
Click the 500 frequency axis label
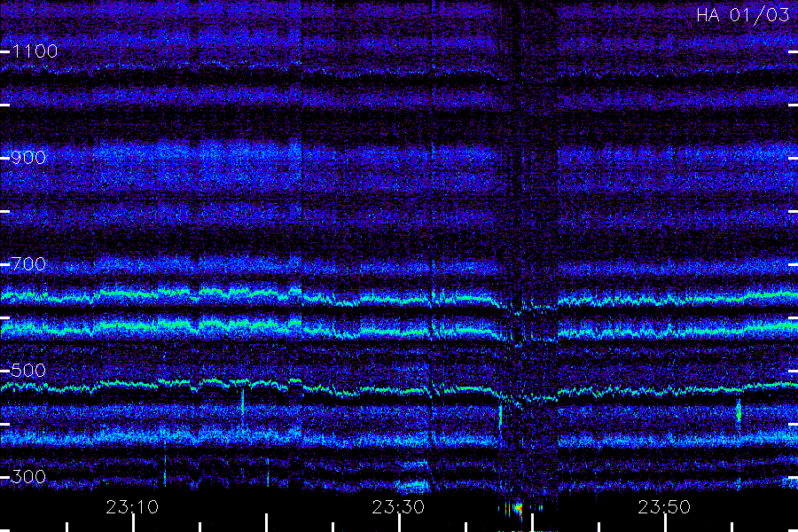click(x=28, y=371)
